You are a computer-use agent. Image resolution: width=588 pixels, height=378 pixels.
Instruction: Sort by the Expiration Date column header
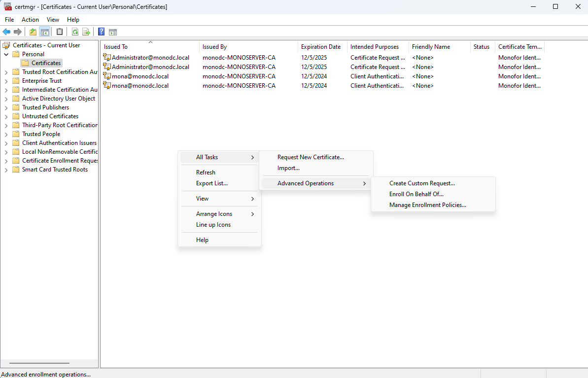[x=321, y=47]
